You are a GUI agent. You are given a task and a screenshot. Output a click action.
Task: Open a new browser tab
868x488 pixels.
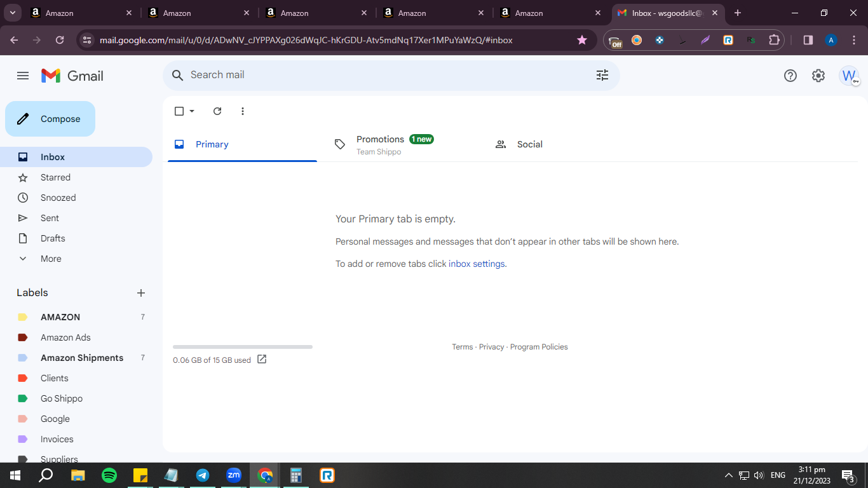click(738, 13)
